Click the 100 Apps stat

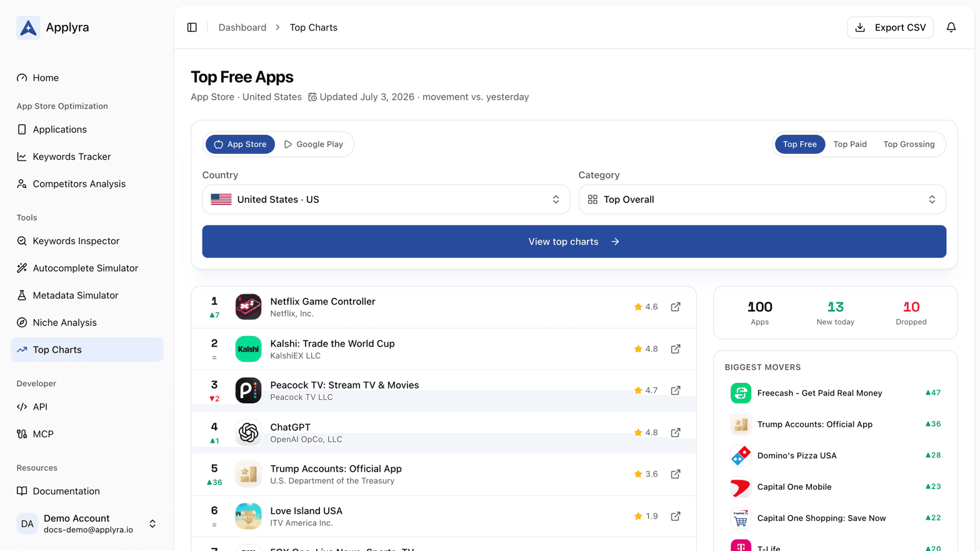coord(759,312)
